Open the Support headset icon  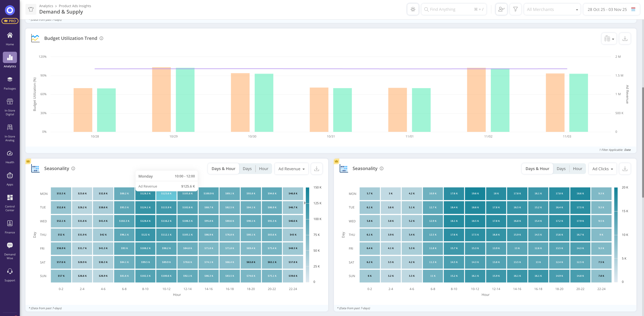[10, 271]
